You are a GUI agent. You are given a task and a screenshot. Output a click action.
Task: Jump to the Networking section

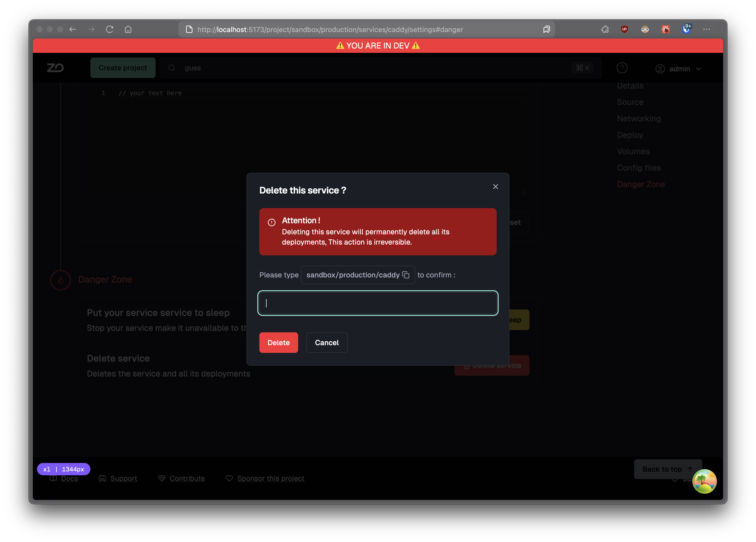click(639, 119)
